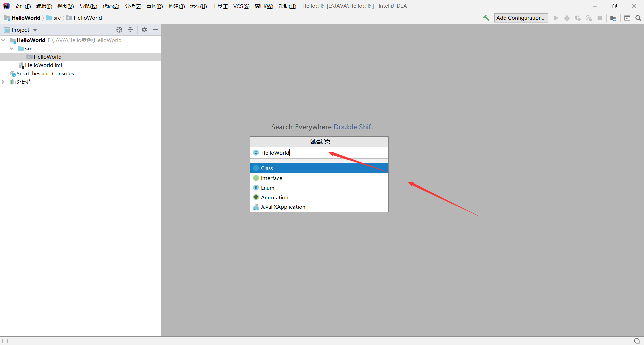
Task: Select the 外部库 row in project tree
Action: coord(80,82)
